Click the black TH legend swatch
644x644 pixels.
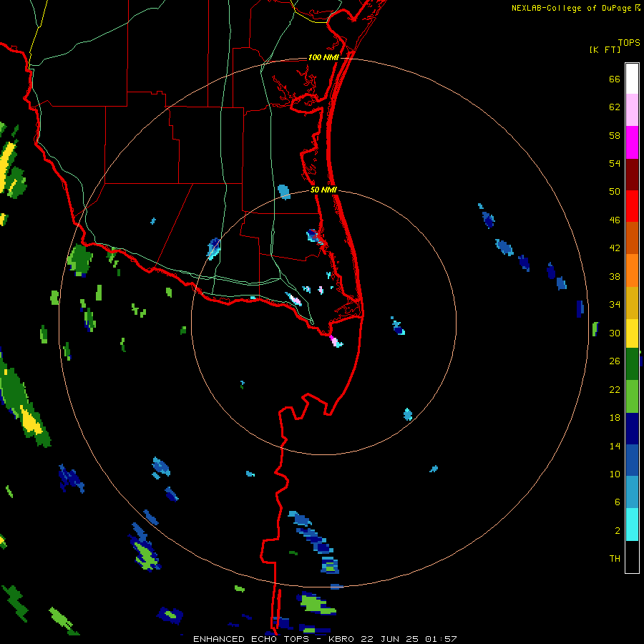[x=632, y=557]
